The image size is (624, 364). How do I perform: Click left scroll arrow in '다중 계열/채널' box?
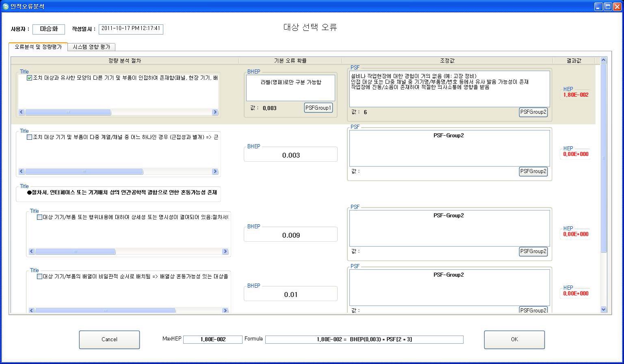coord(22,171)
